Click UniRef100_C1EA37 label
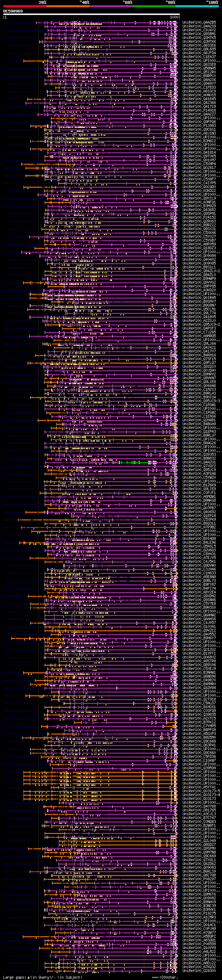The image size is (222, 980). tap(199, 57)
